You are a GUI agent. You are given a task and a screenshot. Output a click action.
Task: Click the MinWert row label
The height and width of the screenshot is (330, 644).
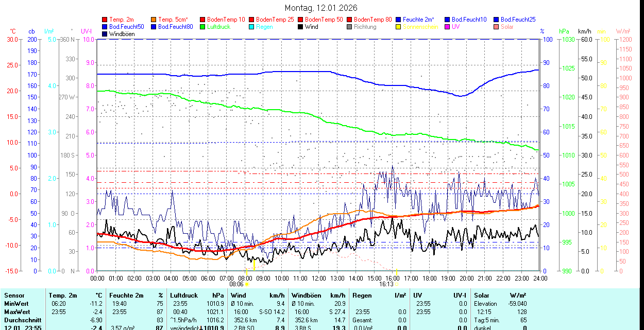(17, 304)
